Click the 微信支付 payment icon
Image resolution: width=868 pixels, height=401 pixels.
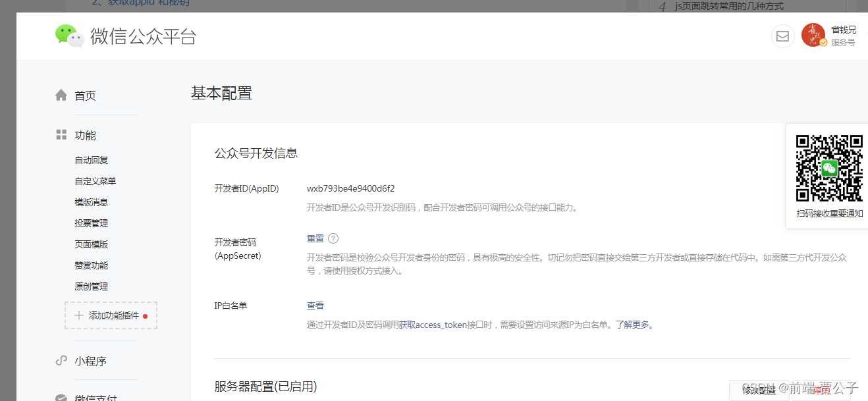[x=61, y=397]
